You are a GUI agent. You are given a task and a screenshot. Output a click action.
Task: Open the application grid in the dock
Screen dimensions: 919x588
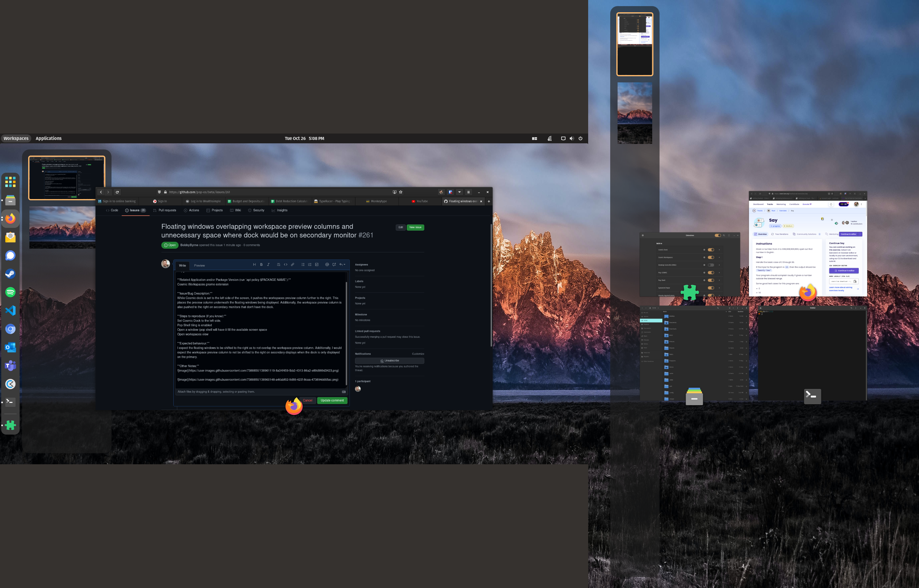(10, 182)
